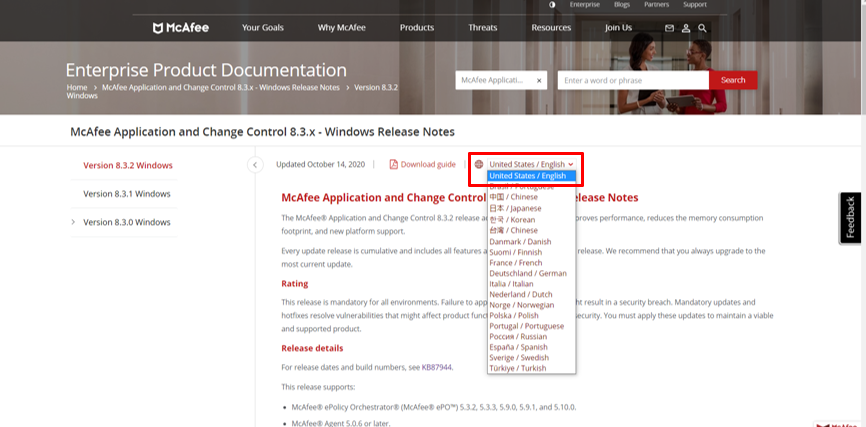This screenshot has height=427, width=866.
Task: Go to the Enterprise link in top bar
Action: tap(585, 4)
